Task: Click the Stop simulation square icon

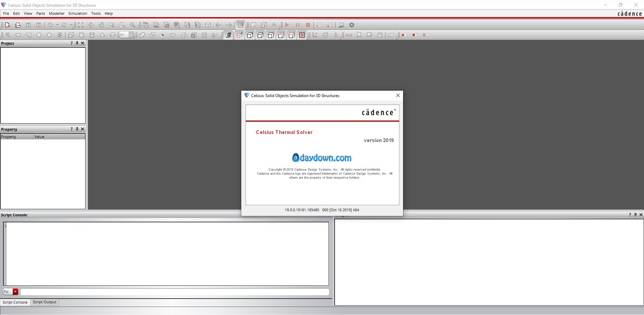Action: (x=308, y=25)
